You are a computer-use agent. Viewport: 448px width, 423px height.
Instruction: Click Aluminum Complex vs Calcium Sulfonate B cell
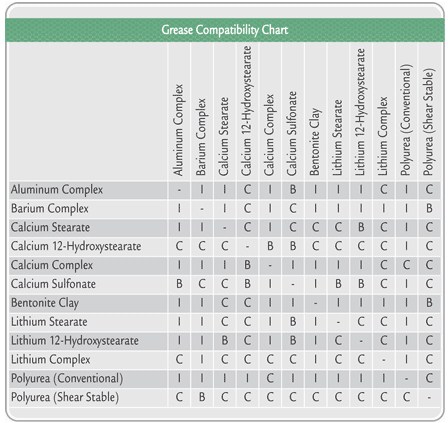point(293,190)
